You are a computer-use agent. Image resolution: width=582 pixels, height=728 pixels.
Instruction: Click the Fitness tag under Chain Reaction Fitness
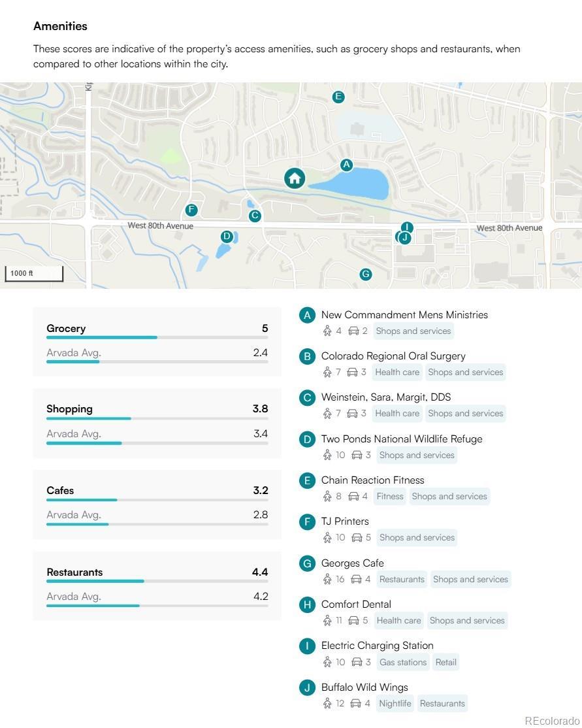coord(390,497)
